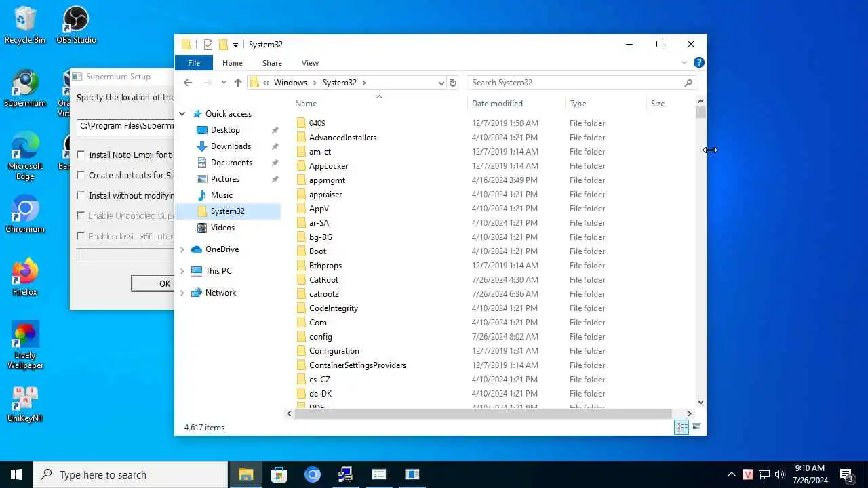Open the UniKeyNT desktop icon
This screenshot has width=868, height=488.
(25, 403)
